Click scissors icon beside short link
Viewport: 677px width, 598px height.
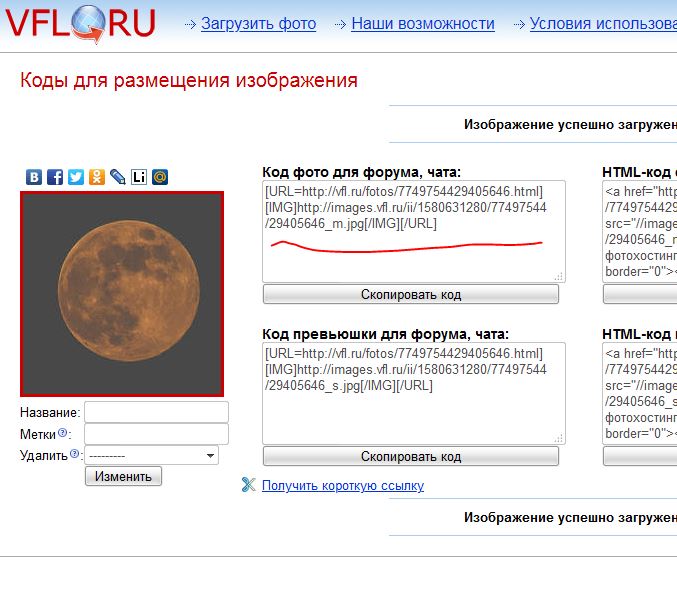point(249,485)
